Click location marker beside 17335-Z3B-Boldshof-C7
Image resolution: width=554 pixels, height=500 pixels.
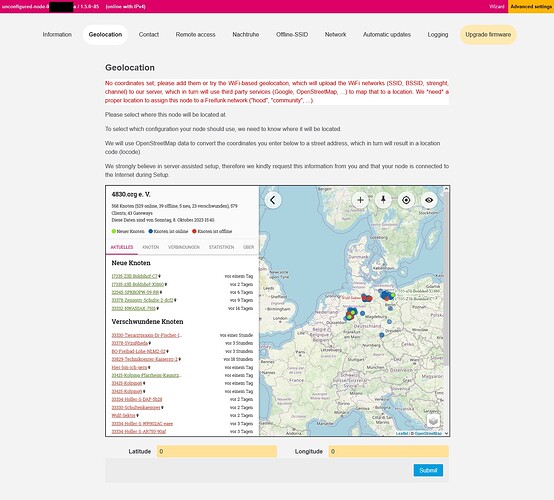click(x=160, y=276)
